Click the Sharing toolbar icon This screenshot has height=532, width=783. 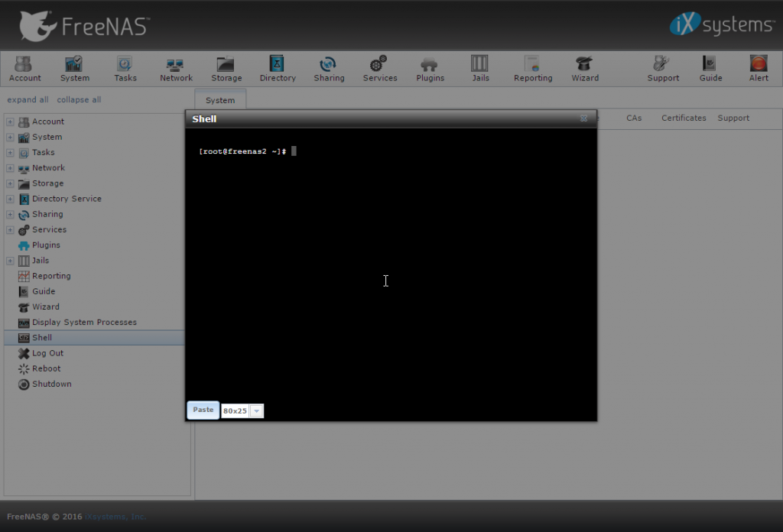[x=329, y=67]
